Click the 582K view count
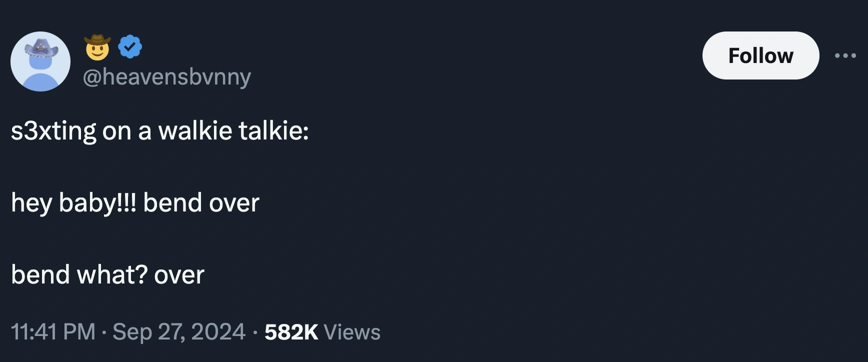 tap(291, 331)
